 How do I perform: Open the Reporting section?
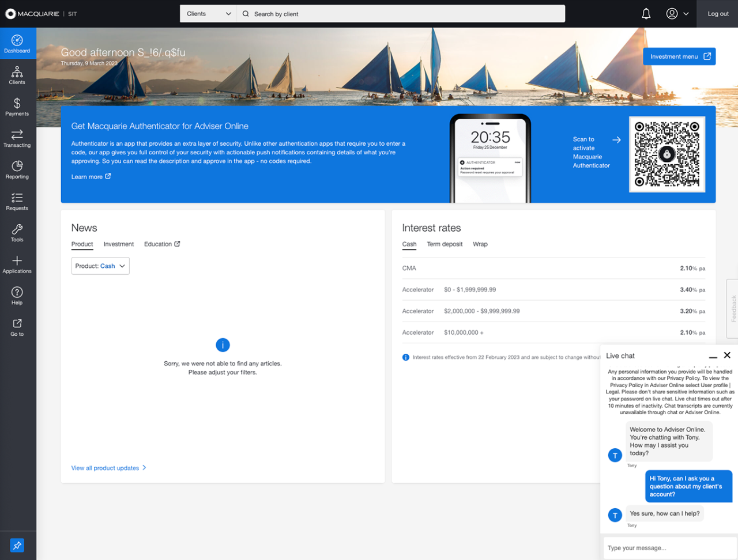click(17, 170)
